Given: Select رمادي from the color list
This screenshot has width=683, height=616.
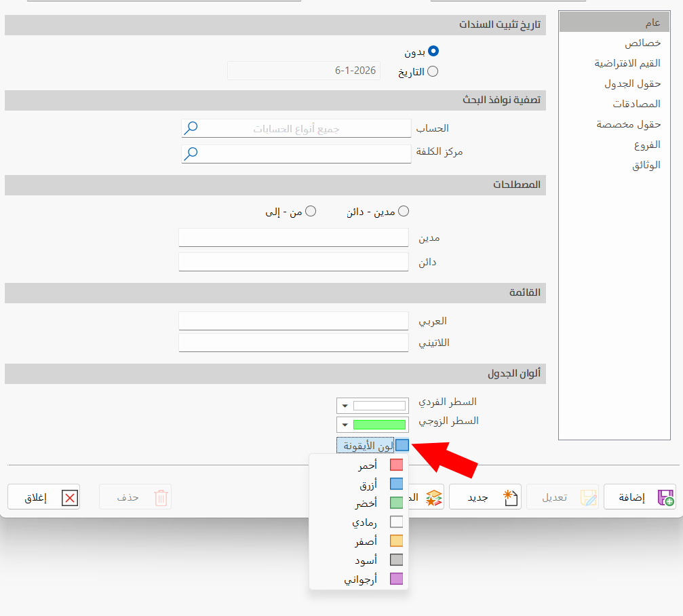Looking at the screenshot, I should pyautogui.click(x=359, y=522).
